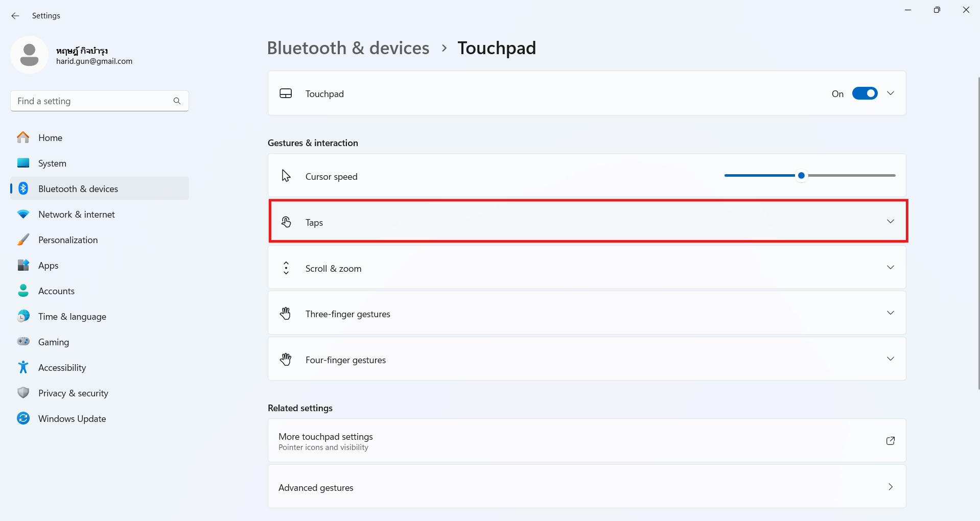The image size is (980, 521).
Task: Go to Time & language settings
Action: [x=72, y=317]
